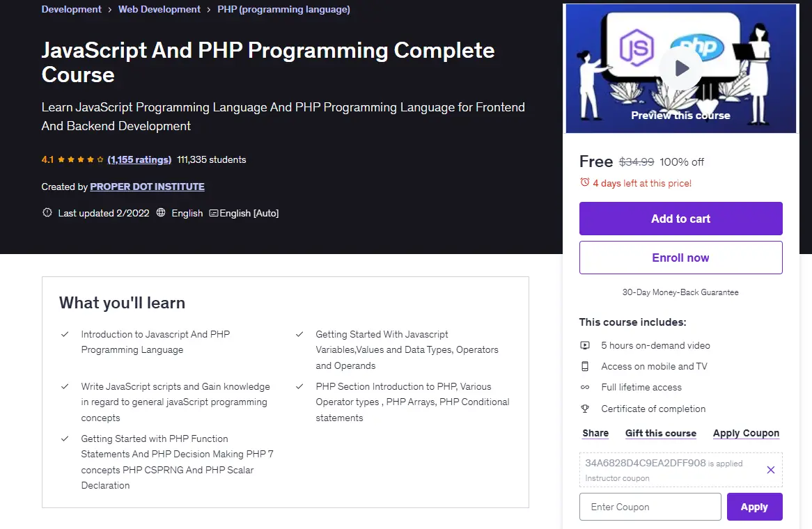Click English [Auto] captions text
The width and height of the screenshot is (812, 529).
tap(249, 213)
